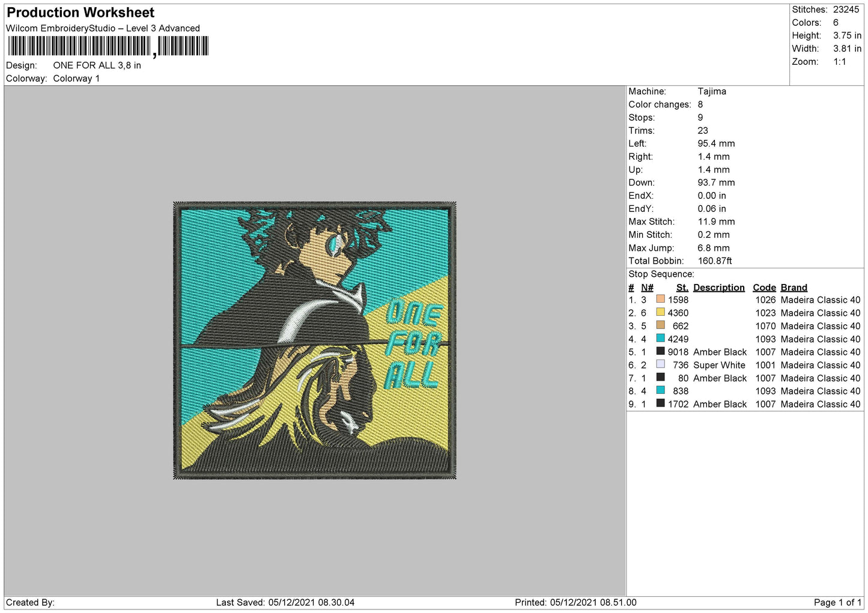Click the Max Jump value '6.8 mm'

(x=714, y=248)
